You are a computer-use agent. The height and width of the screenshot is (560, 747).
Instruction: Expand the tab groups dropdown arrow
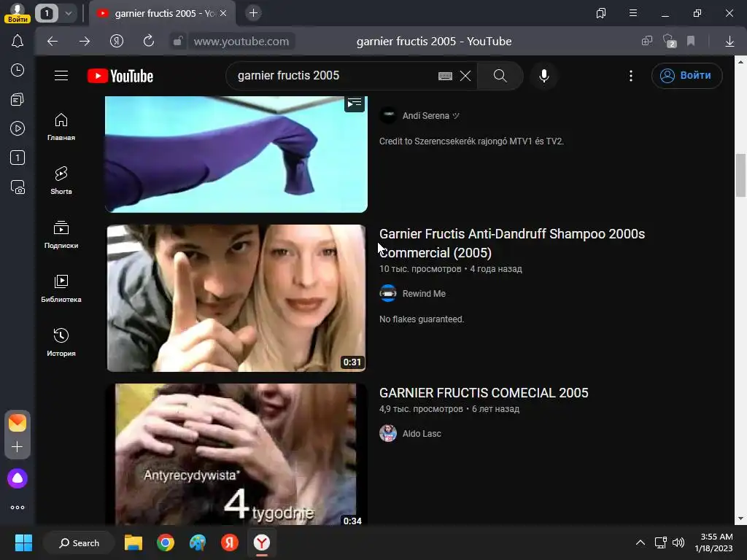point(69,13)
